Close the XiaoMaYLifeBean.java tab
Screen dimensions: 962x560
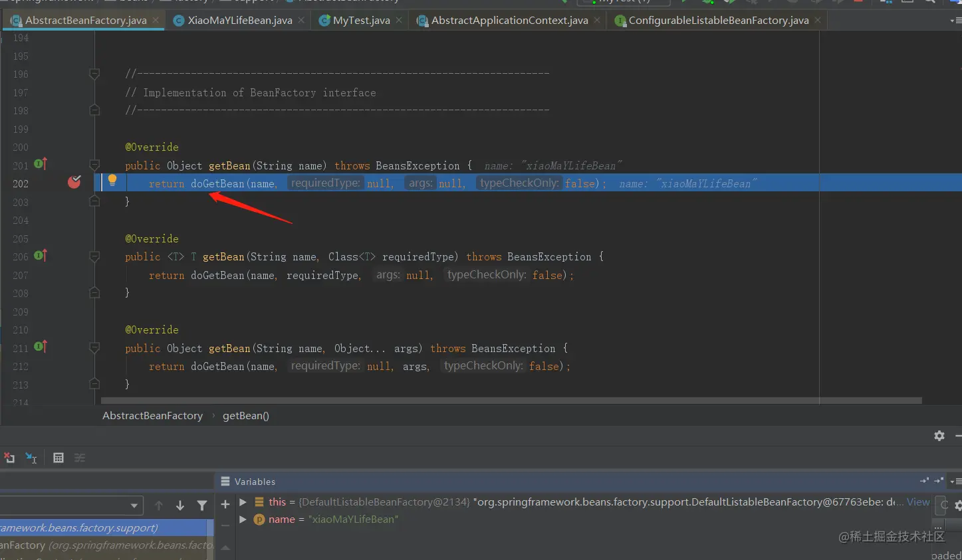click(301, 21)
